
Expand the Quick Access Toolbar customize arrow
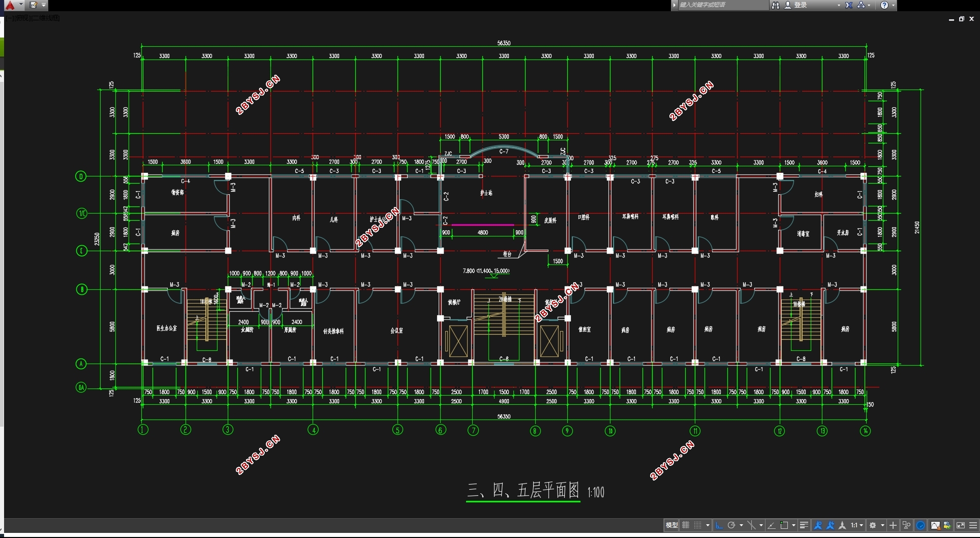click(x=44, y=5)
